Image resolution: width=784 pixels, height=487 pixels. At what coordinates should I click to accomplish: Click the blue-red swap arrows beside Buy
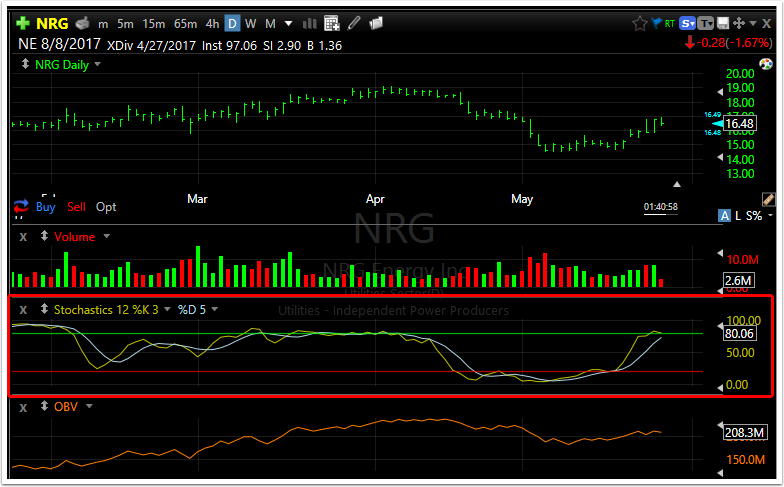(21, 206)
